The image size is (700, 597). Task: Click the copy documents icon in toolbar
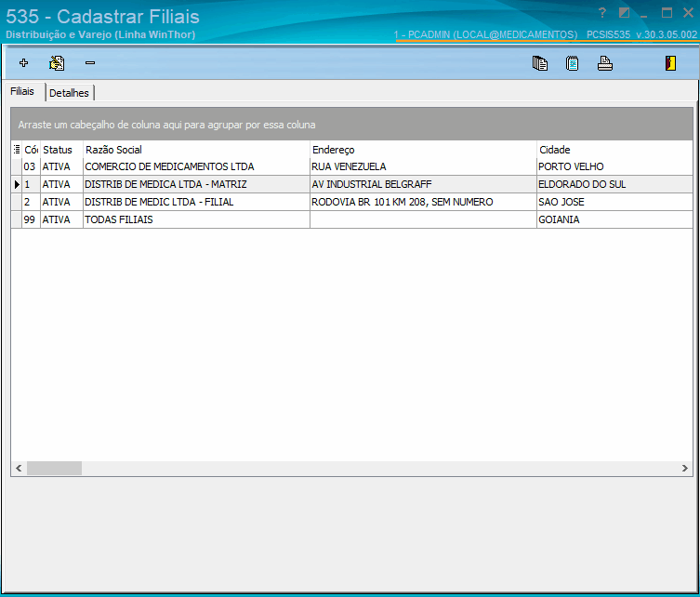[540, 63]
